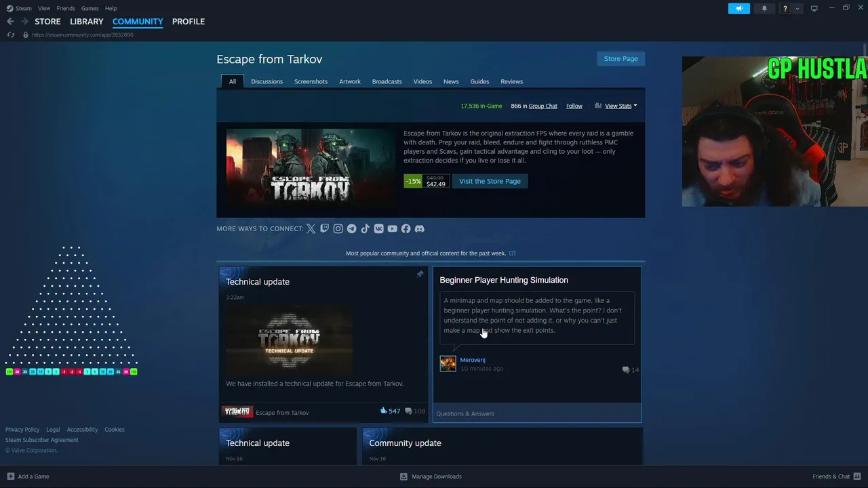Open the Games menu
This screenshot has width=868, height=488.
[x=90, y=8]
